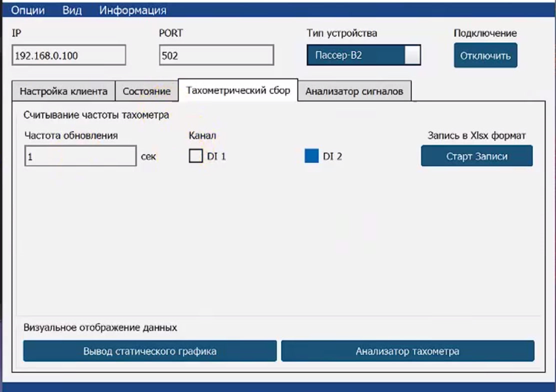556x392 pixels.
Task: Click the Частота обновления seconds field
Action: [x=80, y=155]
